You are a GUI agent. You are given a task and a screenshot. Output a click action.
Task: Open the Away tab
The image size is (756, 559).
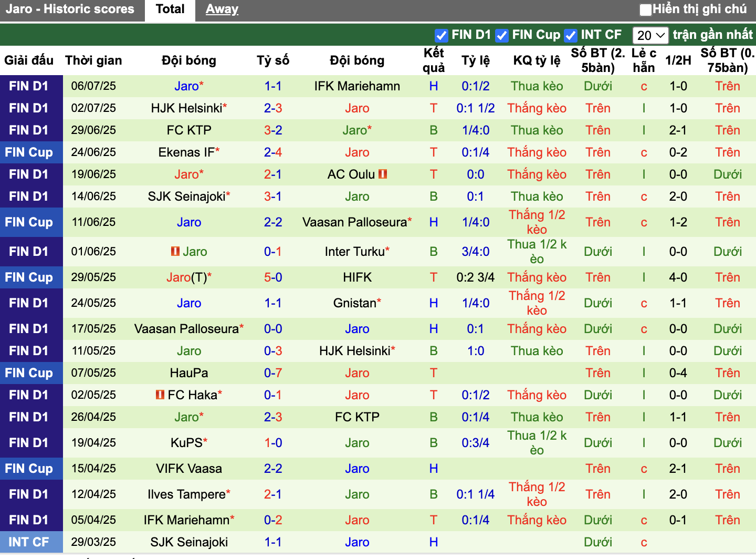222,9
